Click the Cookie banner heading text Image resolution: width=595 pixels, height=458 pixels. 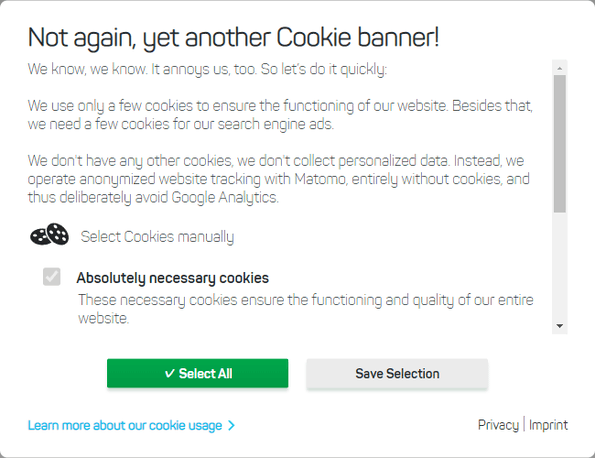pos(233,38)
